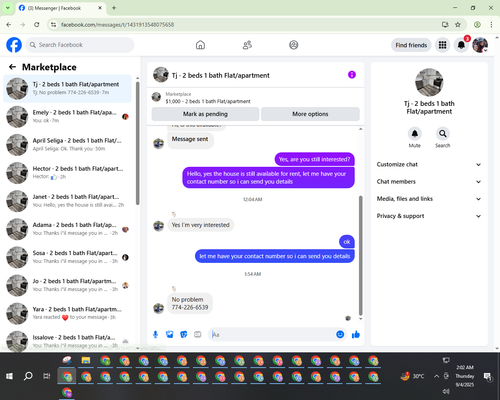
Task: Click the 'No problem 774-226-6539' message
Action: pyautogui.click(x=190, y=303)
